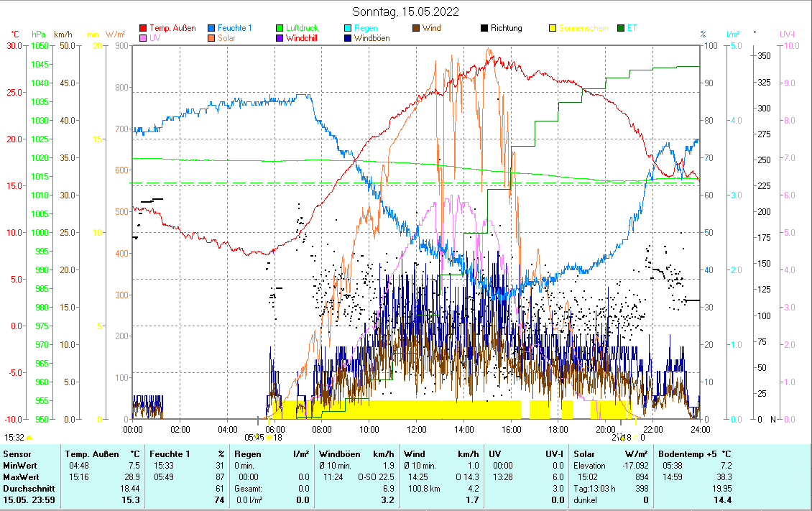The image size is (812, 511).
Task: Click the green Luftdruck legend square
Action: click(280, 29)
